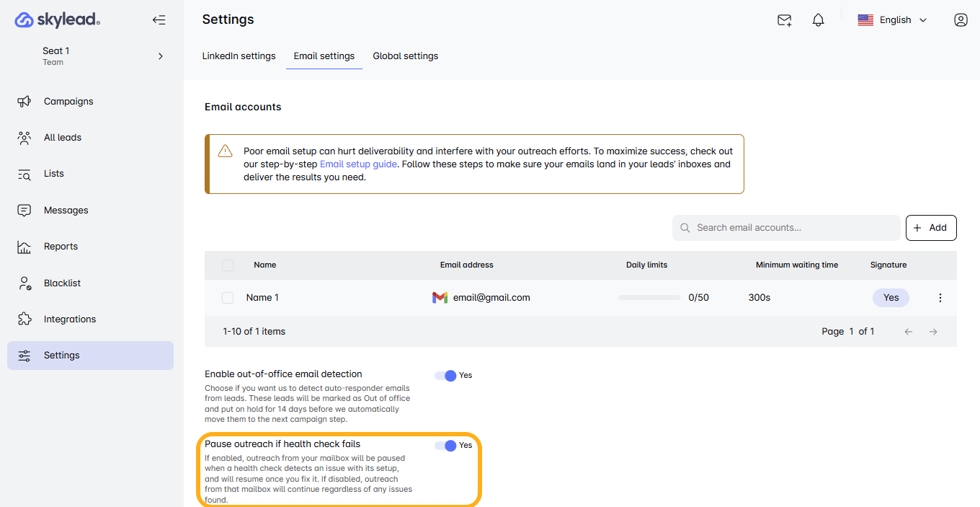Open notifications bell
The height and width of the screenshot is (507, 980).
pos(818,20)
